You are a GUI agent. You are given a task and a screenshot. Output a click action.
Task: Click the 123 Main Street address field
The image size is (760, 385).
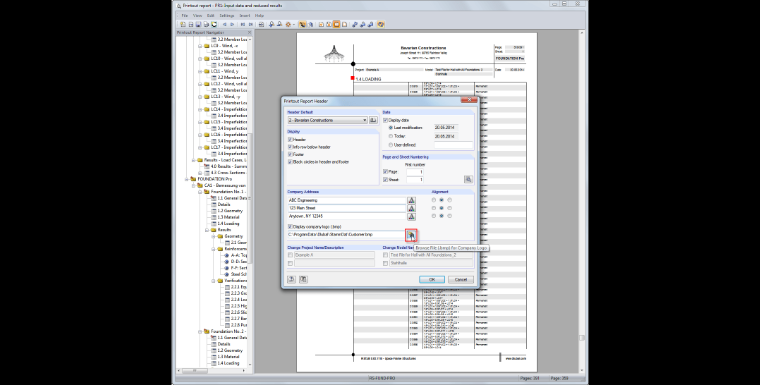347,208
